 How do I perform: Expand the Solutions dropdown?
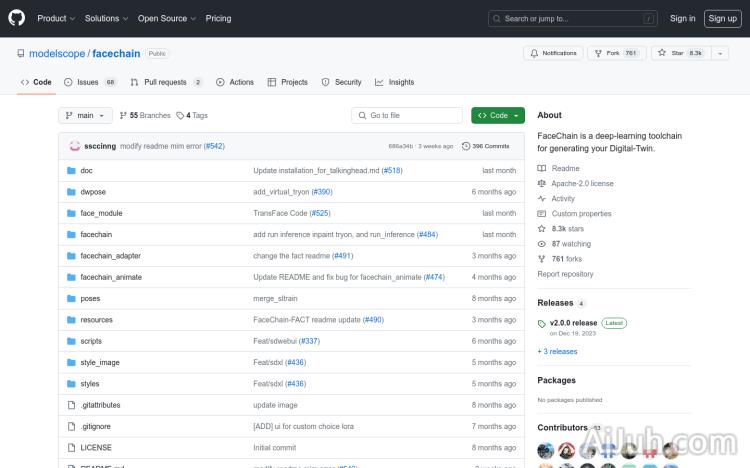click(105, 18)
